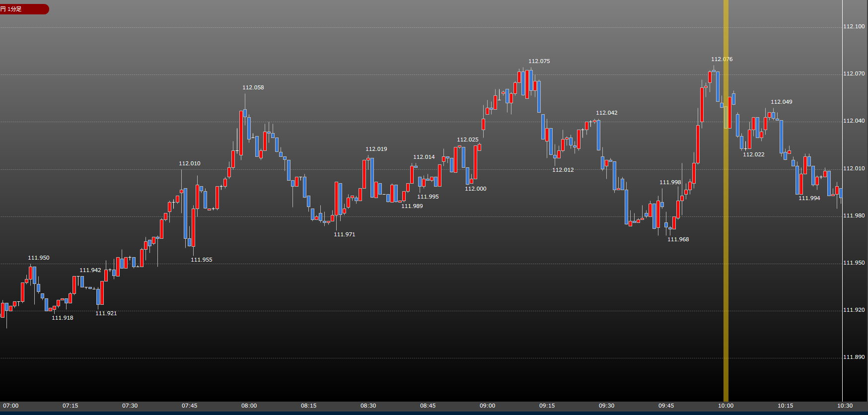Click the 111.921 low price annotation
The height and width of the screenshot is (415, 868).
pos(106,313)
